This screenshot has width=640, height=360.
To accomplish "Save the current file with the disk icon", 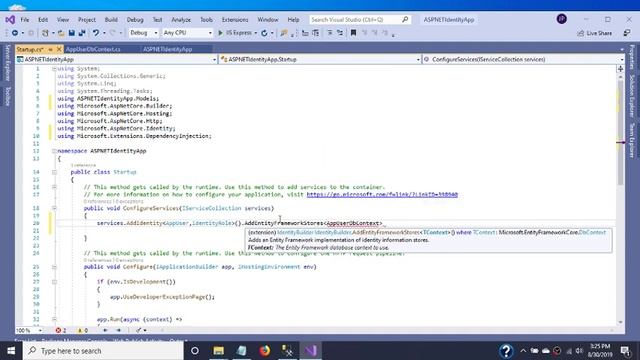I will point(72,33).
